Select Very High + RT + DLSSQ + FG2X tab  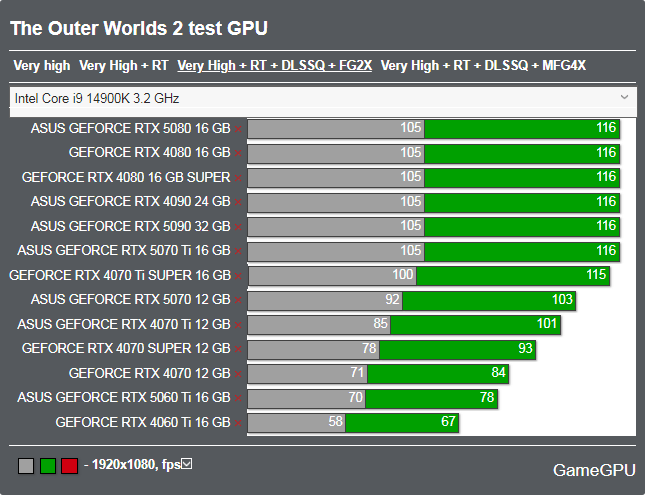274,66
